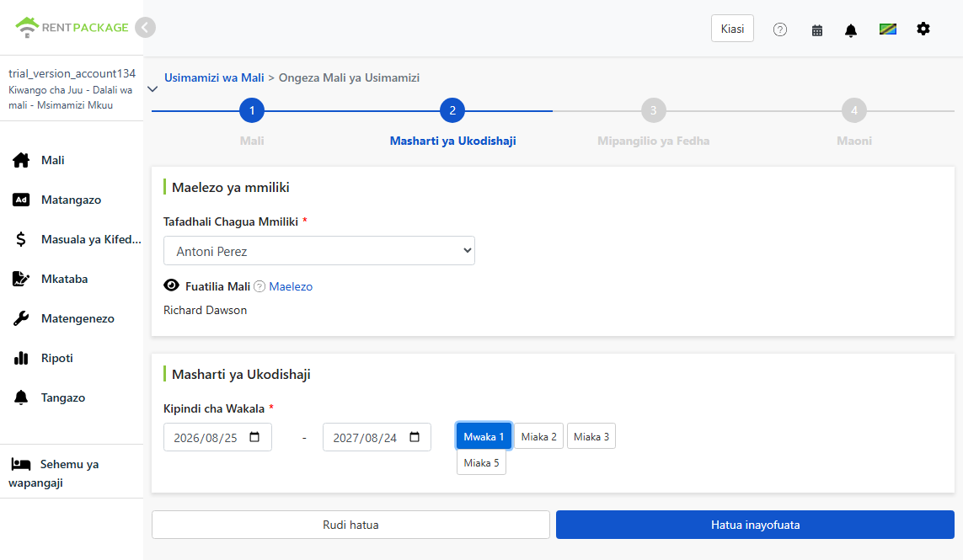The height and width of the screenshot is (560, 963).
Task: Jump to step 3 Mipangilio ya Fedha circle
Action: coord(654,110)
